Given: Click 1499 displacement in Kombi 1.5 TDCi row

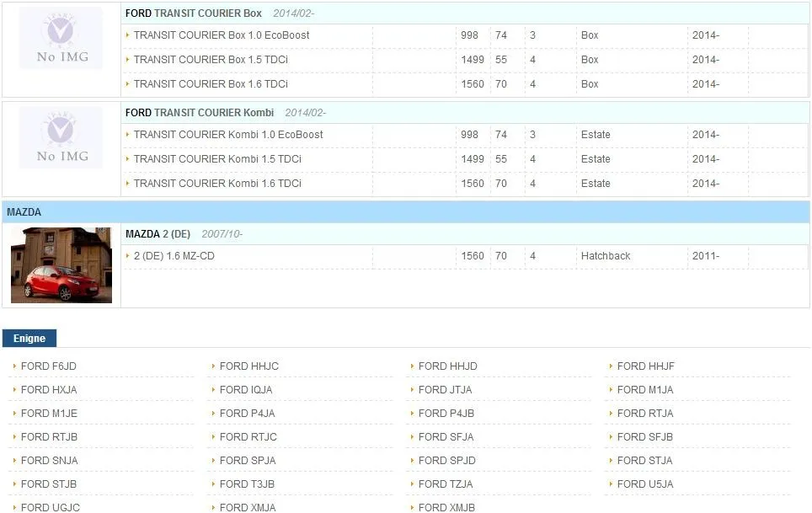Looking at the screenshot, I should coord(473,159).
